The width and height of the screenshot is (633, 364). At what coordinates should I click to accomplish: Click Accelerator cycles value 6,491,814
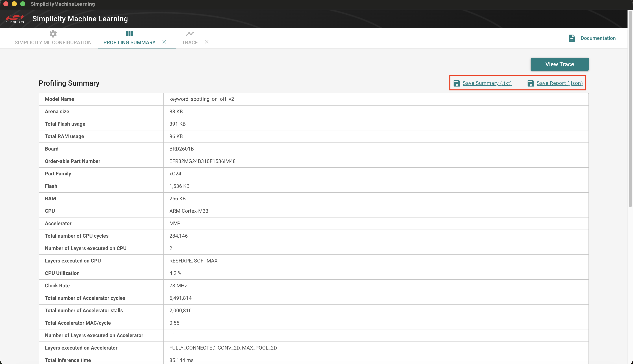(x=180, y=298)
